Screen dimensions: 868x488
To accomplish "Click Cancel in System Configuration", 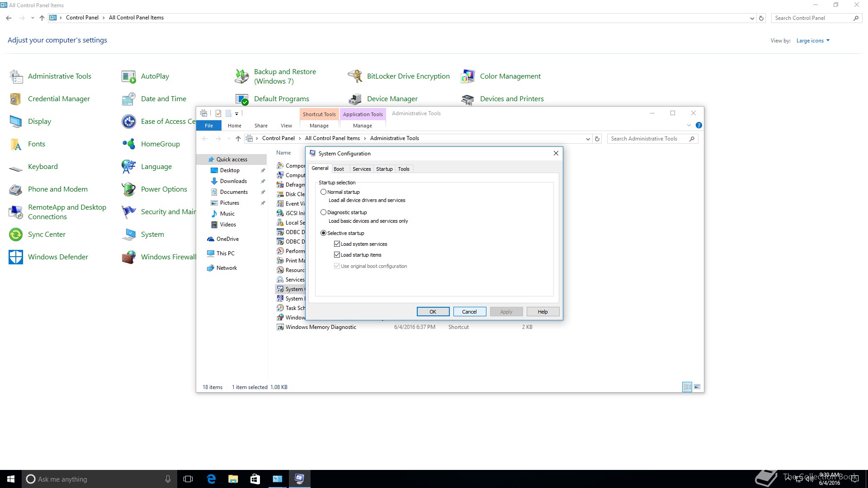I will point(469,312).
